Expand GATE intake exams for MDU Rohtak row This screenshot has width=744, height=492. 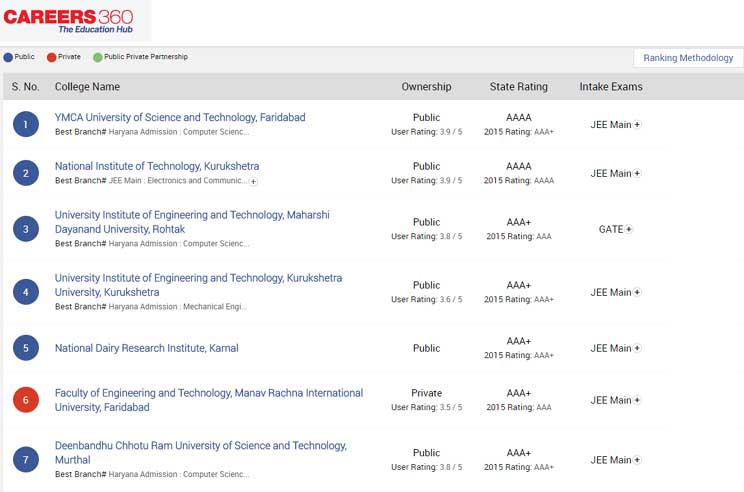[629, 229]
